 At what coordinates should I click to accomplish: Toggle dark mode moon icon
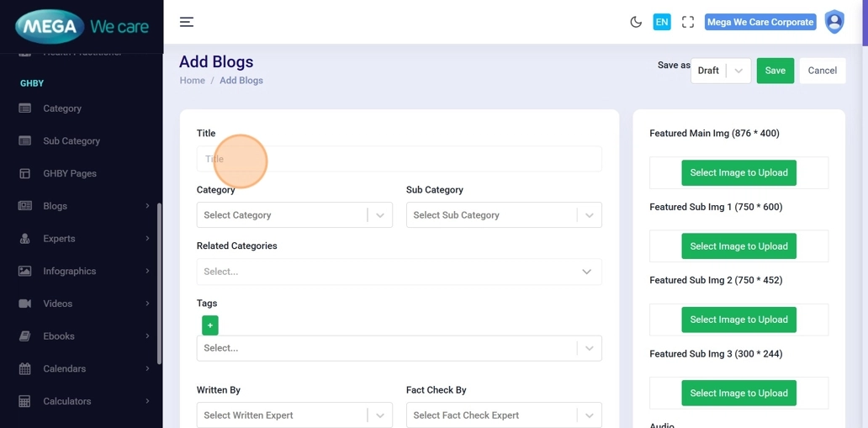pyautogui.click(x=636, y=22)
